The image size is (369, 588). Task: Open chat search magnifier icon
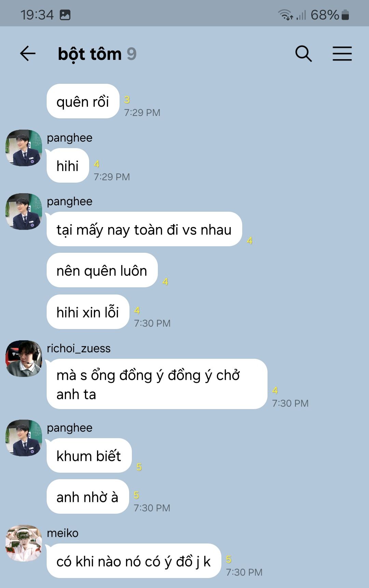pyautogui.click(x=303, y=54)
